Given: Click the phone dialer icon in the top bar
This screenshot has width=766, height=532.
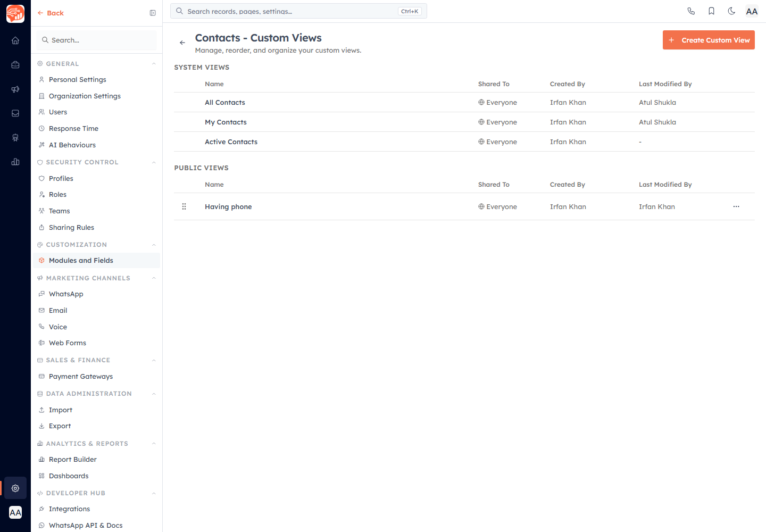Looking at the screenshot, I should point(691,11).
